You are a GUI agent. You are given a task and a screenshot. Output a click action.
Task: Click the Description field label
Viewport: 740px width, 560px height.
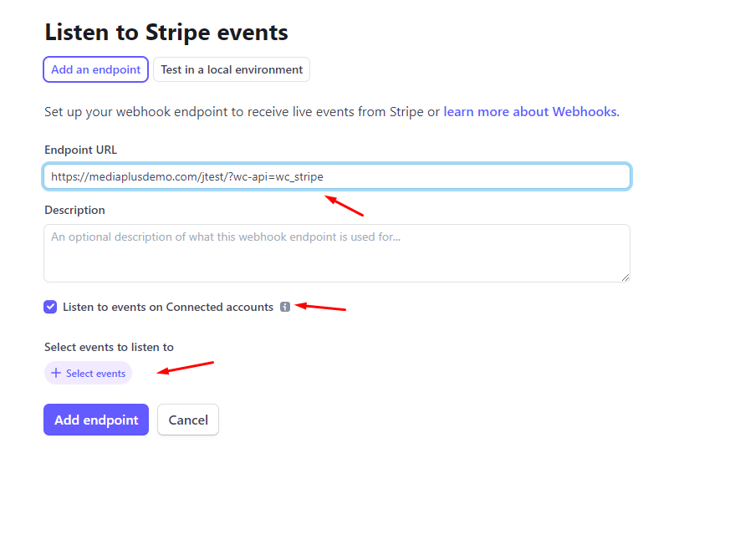coord(74,210)
